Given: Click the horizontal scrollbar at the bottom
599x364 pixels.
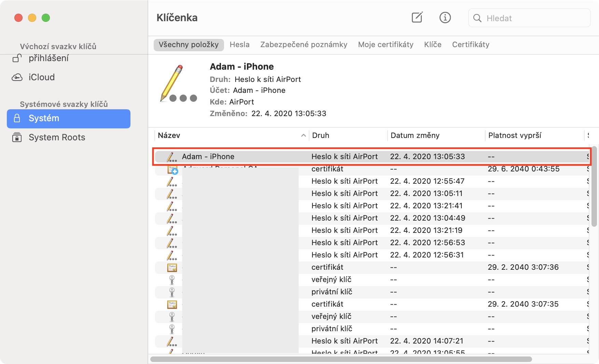Looking at the screenshot, I should click(341, 359).
